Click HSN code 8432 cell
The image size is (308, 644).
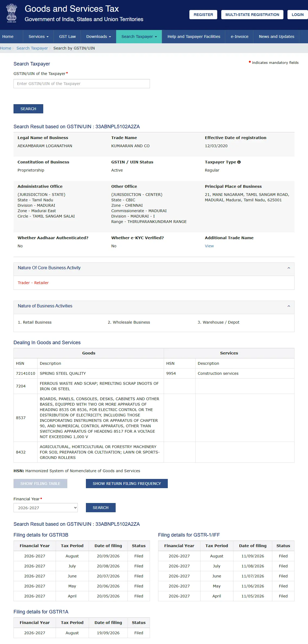[x=25, y=452]
